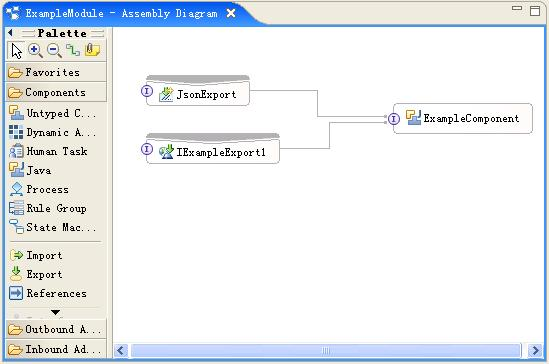Collapse the Components drawer
Viewport: 549px width, 364px height.
coord(56,92)
